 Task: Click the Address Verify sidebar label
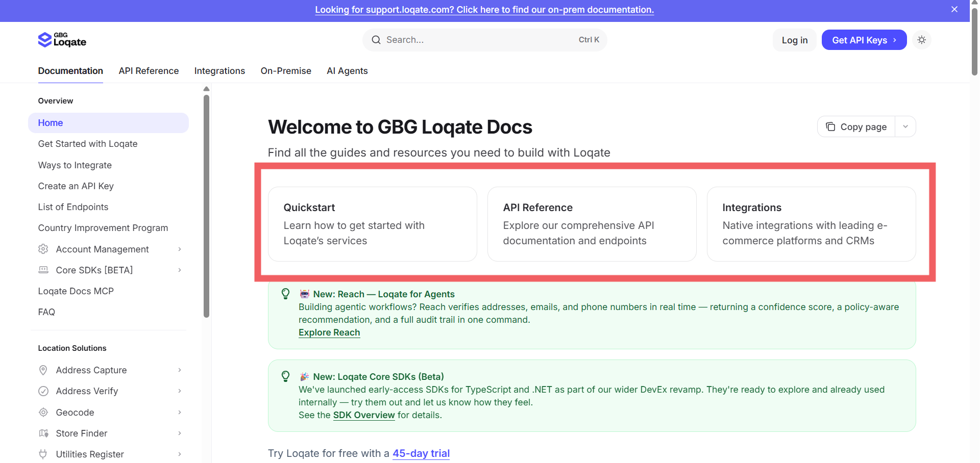pos(87,391)
